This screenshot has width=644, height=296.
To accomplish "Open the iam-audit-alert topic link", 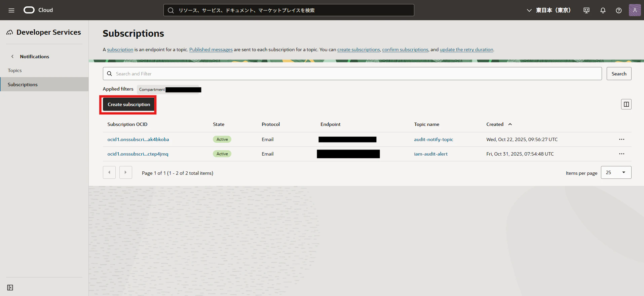I will (431, 154).
